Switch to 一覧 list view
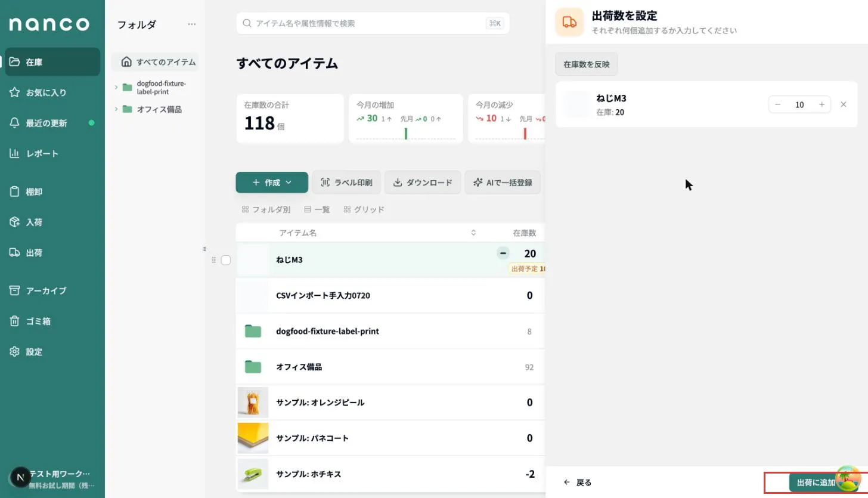The image size is (868, 498). (x=317, y=209)
